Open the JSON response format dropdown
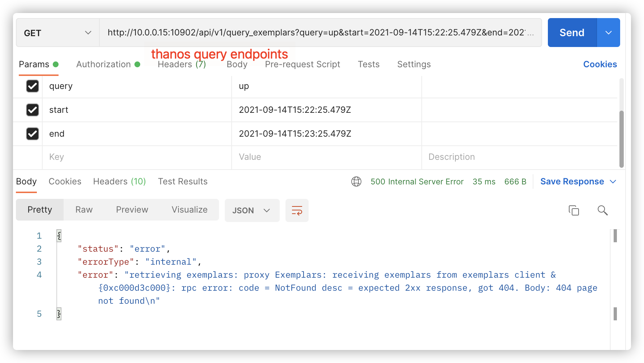Image resolution: width=644 pixels, height=363 pixels. [x=252, y=210]
